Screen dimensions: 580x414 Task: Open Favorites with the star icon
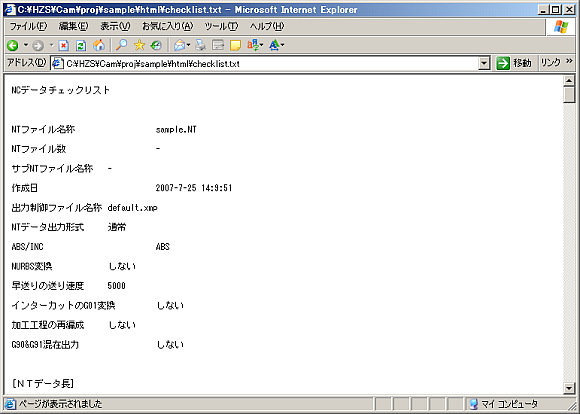[139, 46]
